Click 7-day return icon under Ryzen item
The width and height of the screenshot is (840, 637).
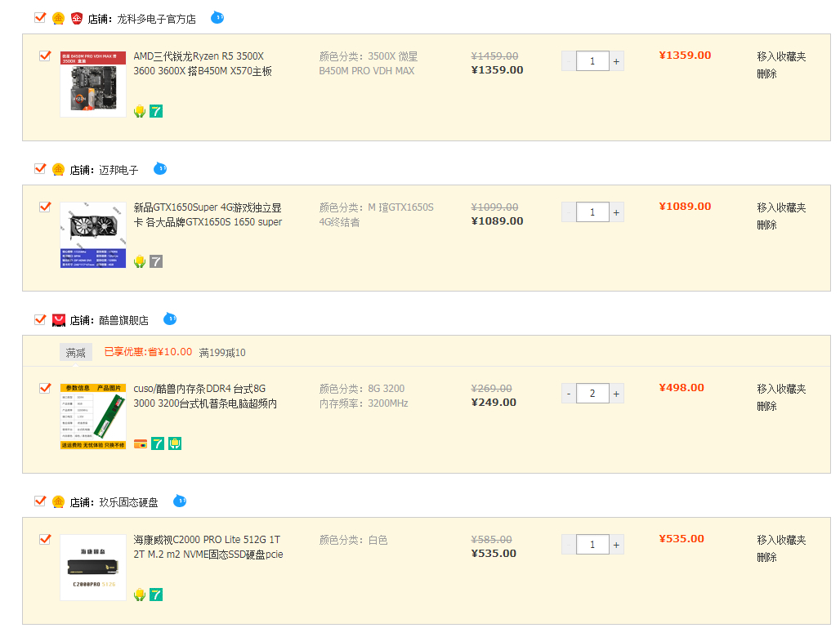(x=156, y=111)
